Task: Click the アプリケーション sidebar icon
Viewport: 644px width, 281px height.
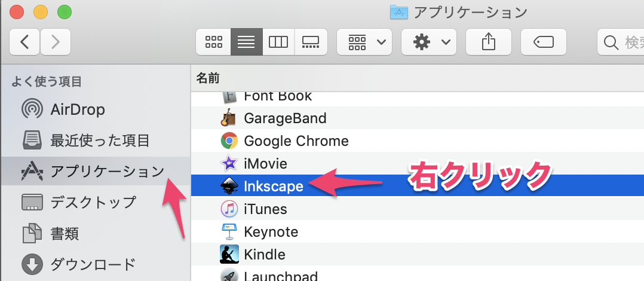Action: pyautogui.click(x=32, y=172)
